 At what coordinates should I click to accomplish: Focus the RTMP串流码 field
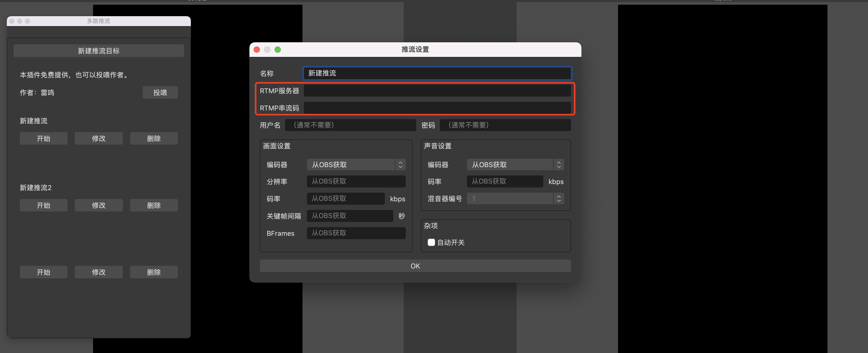[437, 108]
